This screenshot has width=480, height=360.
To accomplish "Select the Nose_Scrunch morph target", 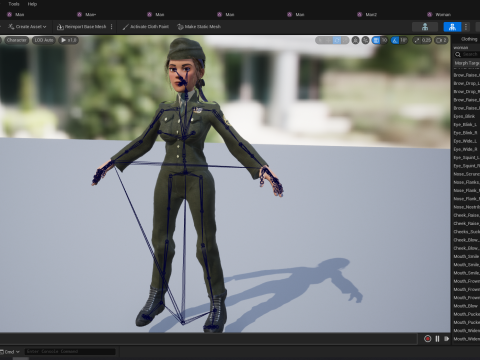I will tap(466, 174).
